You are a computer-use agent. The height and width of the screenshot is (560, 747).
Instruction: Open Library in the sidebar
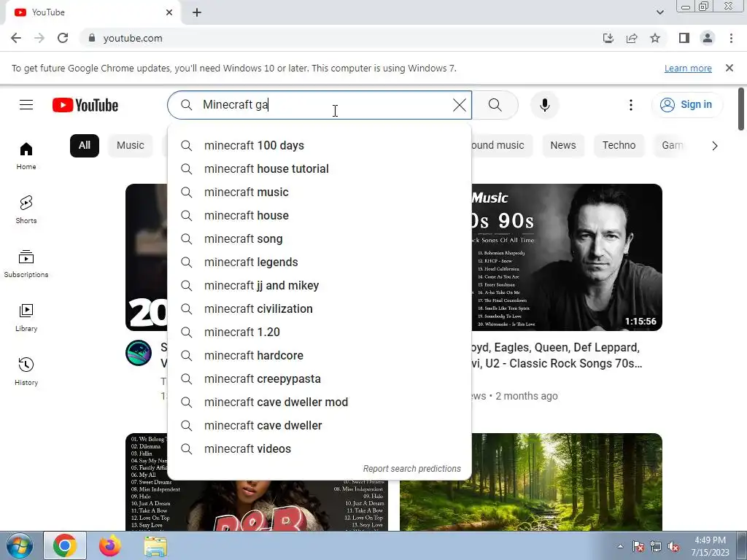26,318
